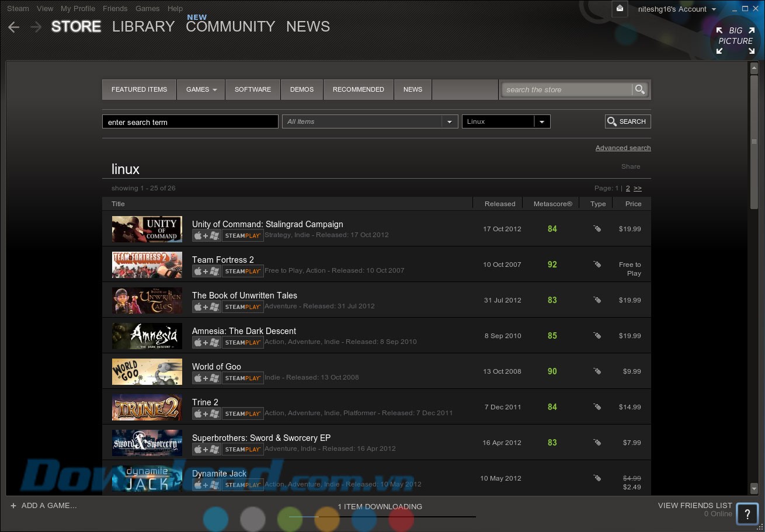This screenshot has width=765, height=532.
Task: Click the forward navigation arrow
Action: [x=36, y=27]
